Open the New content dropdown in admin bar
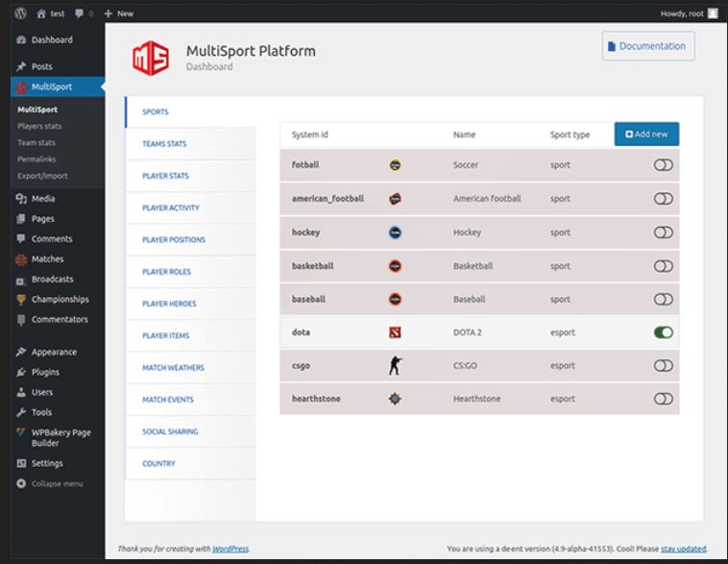The height and width of the screenshot is (564, 728). (119, 13)
